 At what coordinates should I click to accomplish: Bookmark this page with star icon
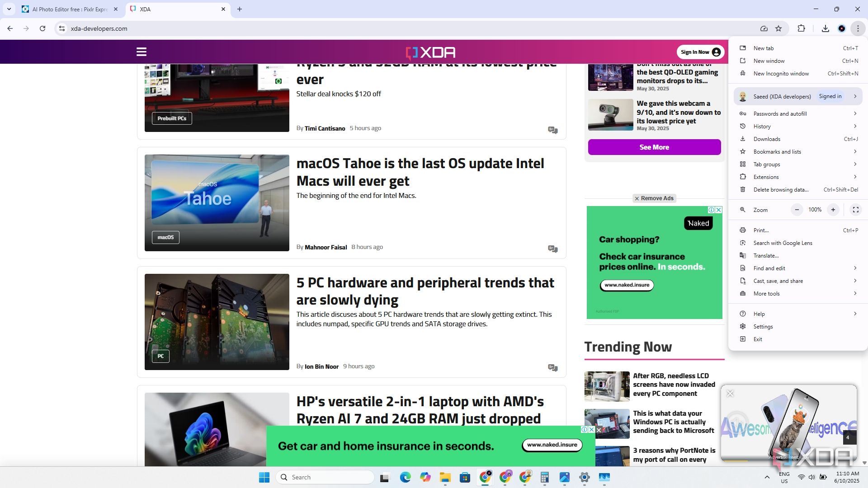pyautogui.click(x=778, y=28)
